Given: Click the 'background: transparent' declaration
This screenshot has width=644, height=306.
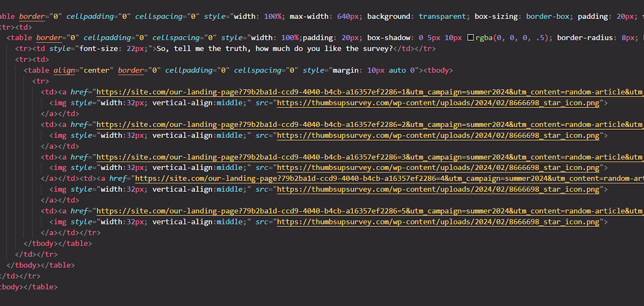Looking at the screenshot, I should click(x=417, y=16).
